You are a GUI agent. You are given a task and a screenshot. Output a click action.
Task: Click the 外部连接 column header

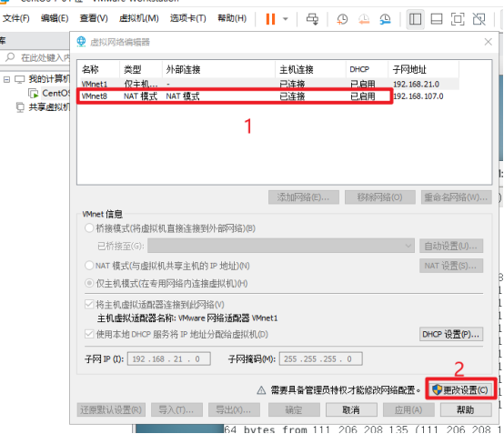point(218,69)
